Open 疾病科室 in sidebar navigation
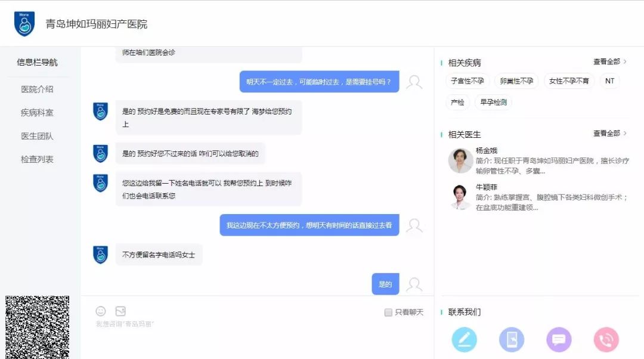Screen dimensions: 644x359 [37, 113]
